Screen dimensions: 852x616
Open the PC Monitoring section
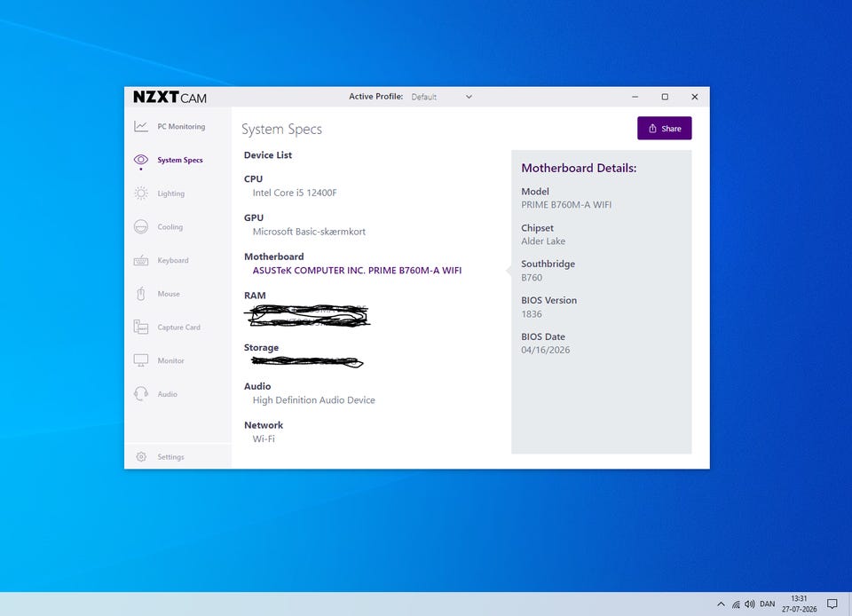click(x=181, y=127)
